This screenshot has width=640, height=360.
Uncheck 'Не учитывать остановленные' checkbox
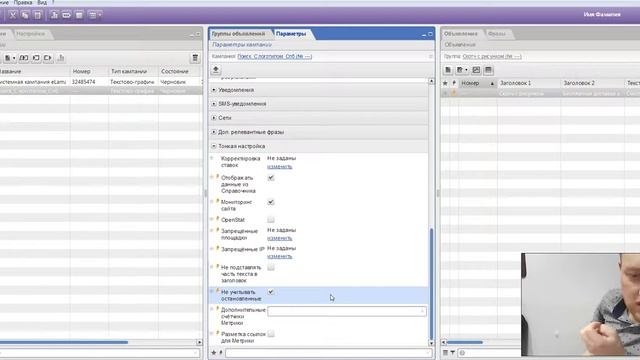271,292
